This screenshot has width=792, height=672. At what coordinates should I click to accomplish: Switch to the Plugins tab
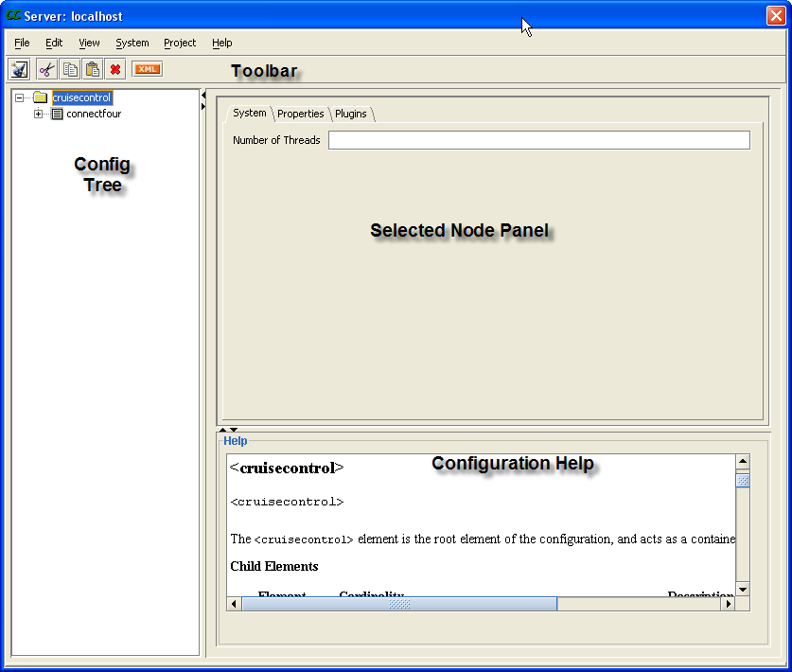coord(351,114)
